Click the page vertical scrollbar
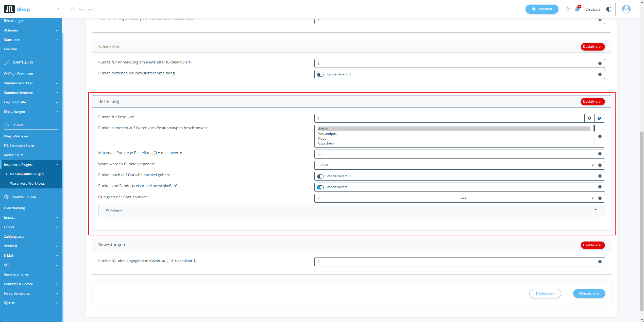The width and height of the screenshot is (644, 322). tap(642, 221)
